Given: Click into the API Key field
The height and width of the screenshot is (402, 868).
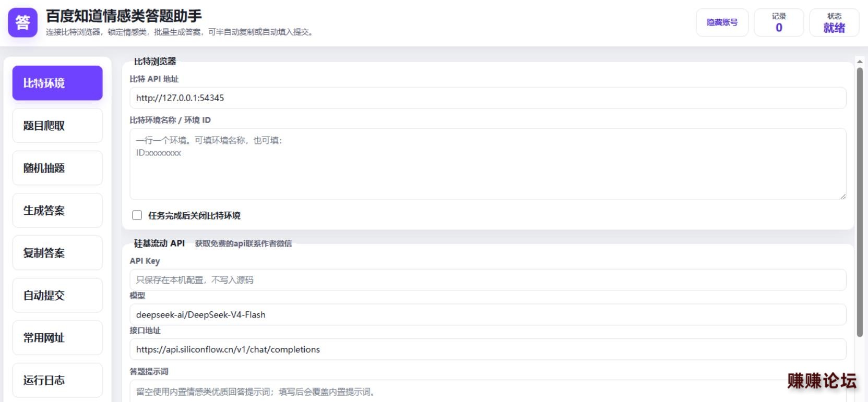Looking at the screenshot, I should 487,280.
